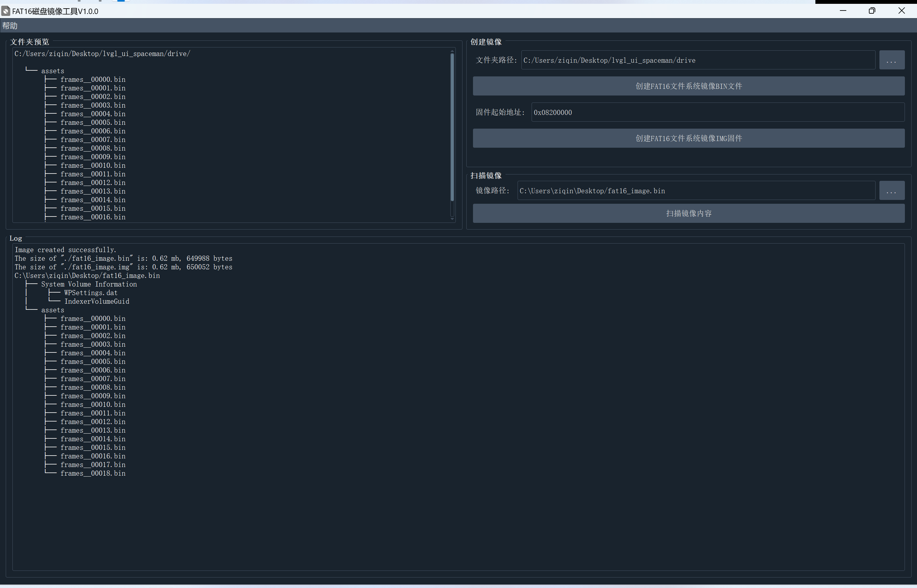The height and width of the screenshot is (588, 917).
Task: Close the FAT16 tool window
Action: pyautogui.click(x=901, y=11)
